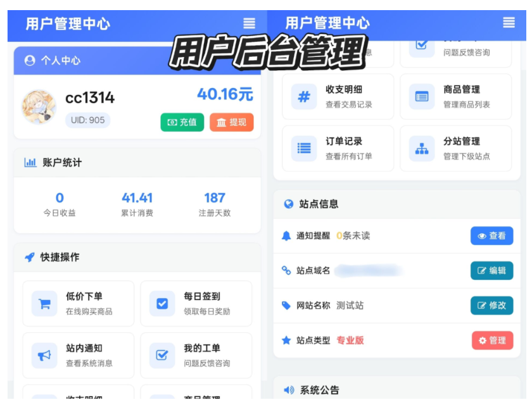Viewport: 532px width, 400px height.
Task: Click the 问题反馈咨询 checkbox icon
Action: (x=421, y=44)
